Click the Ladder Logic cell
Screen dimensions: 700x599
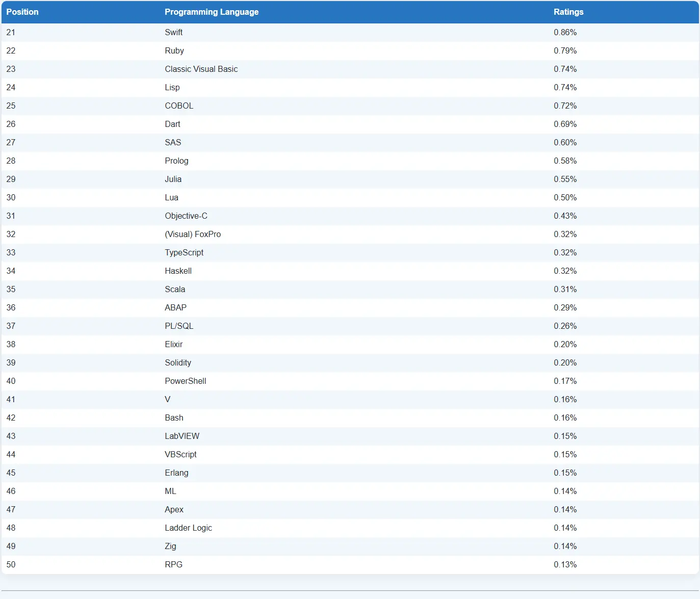(x=188, y=528)
